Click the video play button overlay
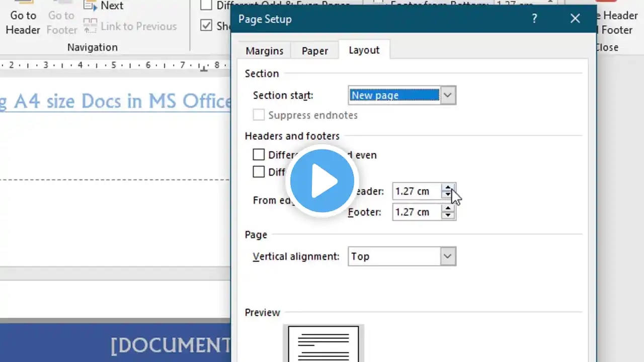Screen dimensions: 644x362 (x=322, y=181)
